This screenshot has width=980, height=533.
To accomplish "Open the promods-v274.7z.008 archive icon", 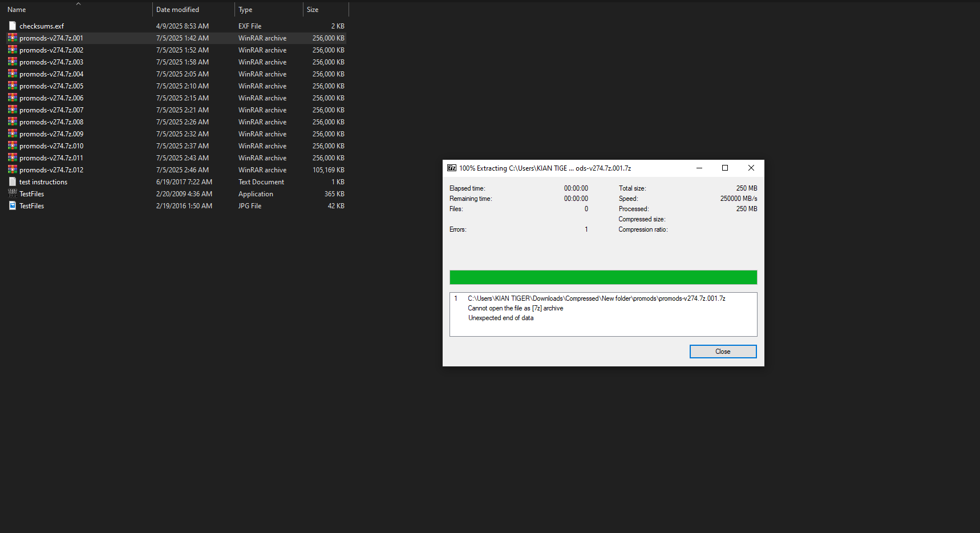I will point(12,122).
